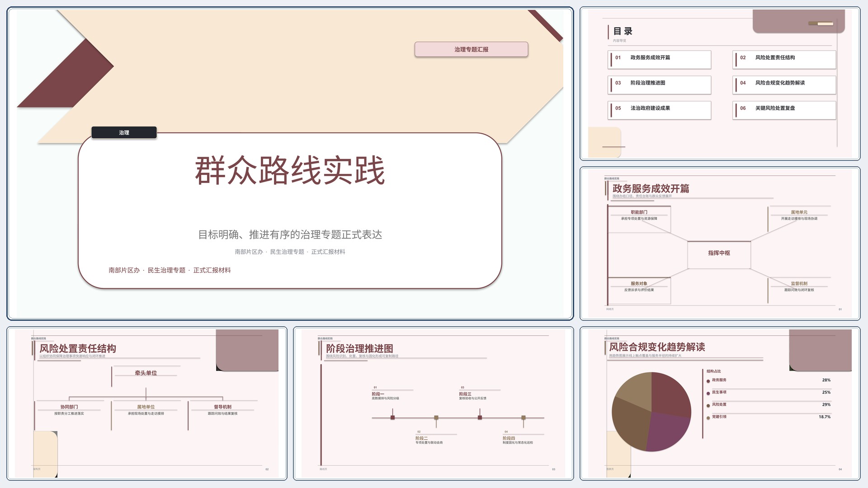The height and width of the screenshot is (488, 868).
Task: Click contents entry 01 政务服务成效开篇
Action: tap(659, 59)
